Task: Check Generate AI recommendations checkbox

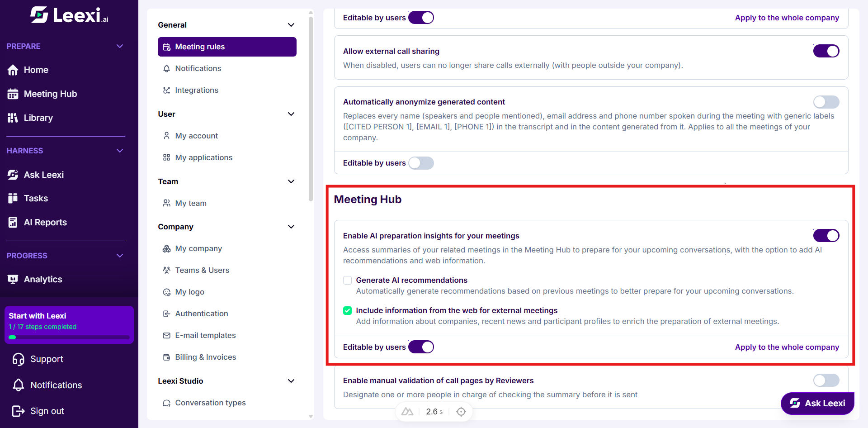Action: [x=347, y=281]
